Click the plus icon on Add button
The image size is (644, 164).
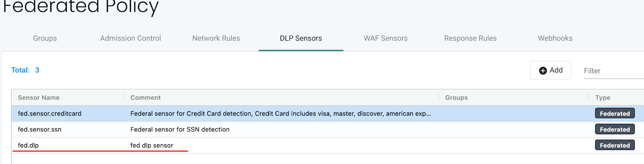tap(543, 71)
